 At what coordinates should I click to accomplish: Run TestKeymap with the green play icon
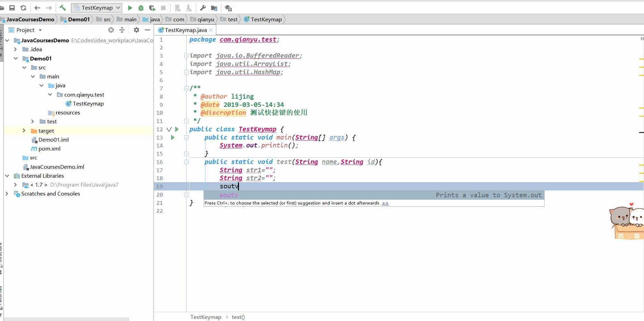coord(130,8)
